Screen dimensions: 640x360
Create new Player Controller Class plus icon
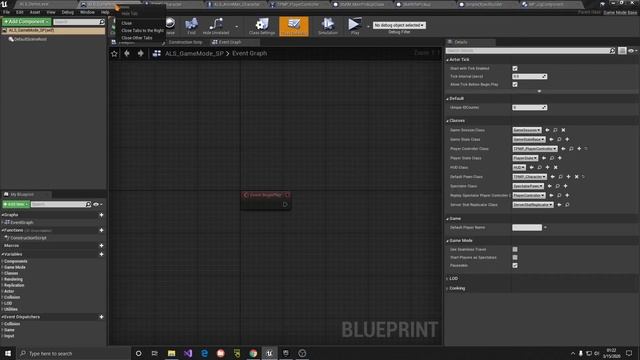(579, 149)
